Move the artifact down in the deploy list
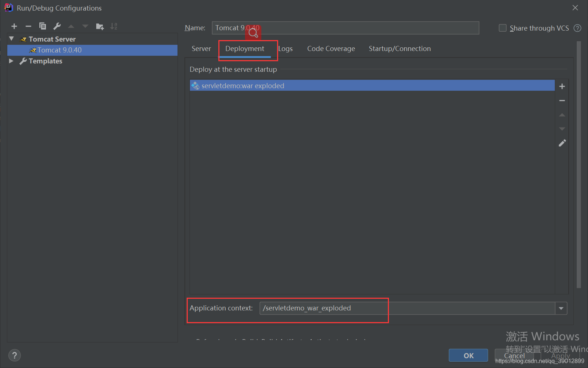Screen dimensions: 588x368 (x=562, y=129)
